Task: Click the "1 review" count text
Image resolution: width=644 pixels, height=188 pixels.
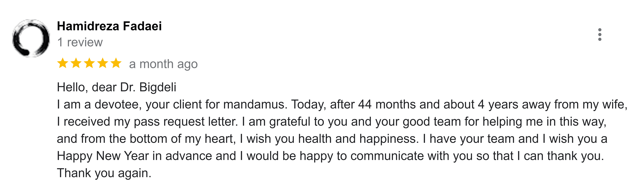Action: 80,42
